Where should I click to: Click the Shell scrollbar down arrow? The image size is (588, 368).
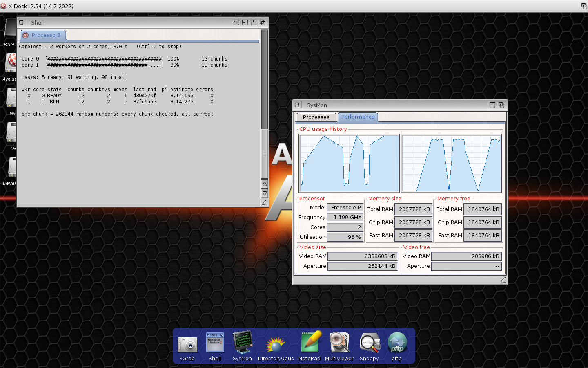[x=265, y=193]
